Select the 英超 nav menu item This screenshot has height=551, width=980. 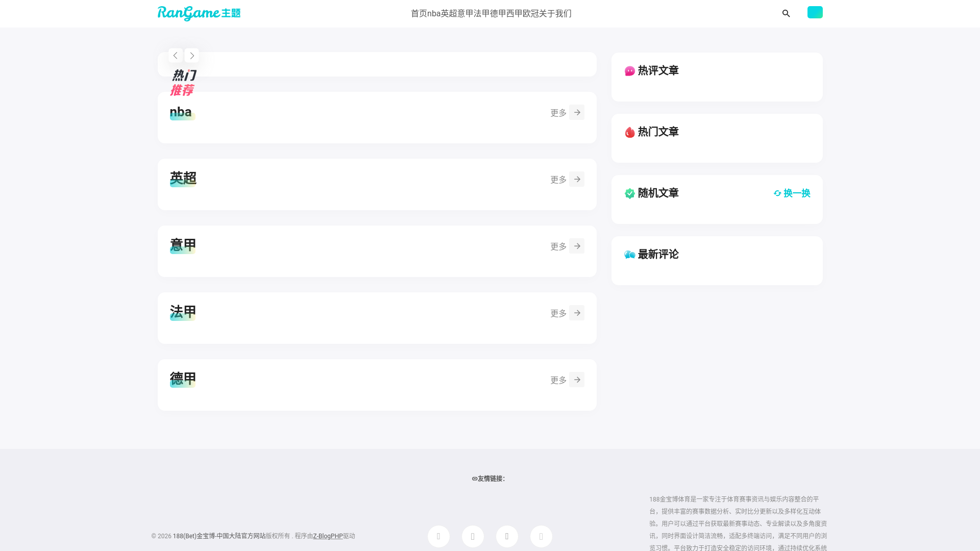(x=449, y=14)
